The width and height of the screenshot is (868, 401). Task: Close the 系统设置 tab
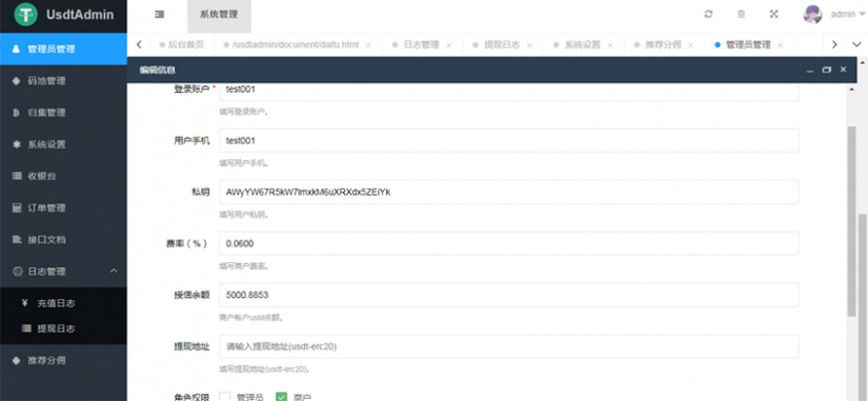click(610, 45)
